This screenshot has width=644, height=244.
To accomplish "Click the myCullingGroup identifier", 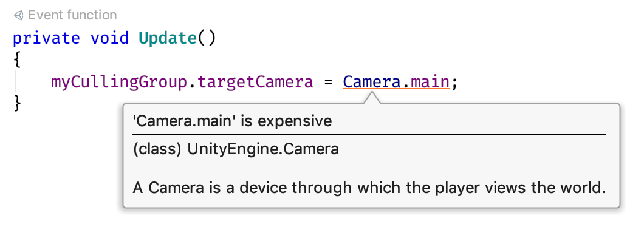I will point(119,83).
